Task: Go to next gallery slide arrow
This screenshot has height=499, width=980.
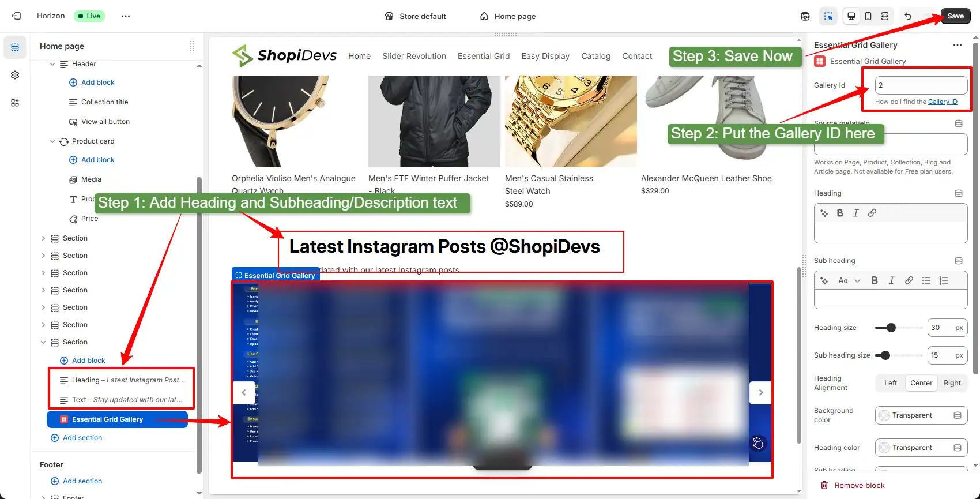Action: [761, 392]
